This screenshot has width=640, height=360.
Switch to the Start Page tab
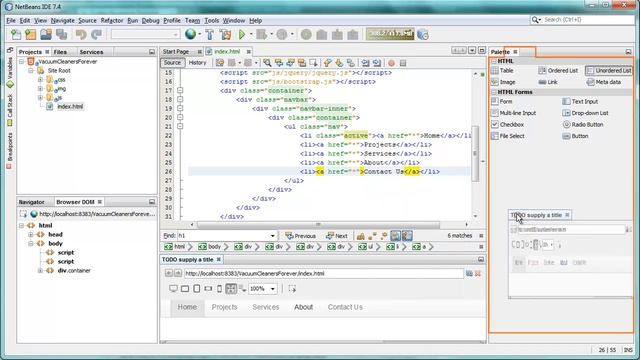(x=176, y=51)
